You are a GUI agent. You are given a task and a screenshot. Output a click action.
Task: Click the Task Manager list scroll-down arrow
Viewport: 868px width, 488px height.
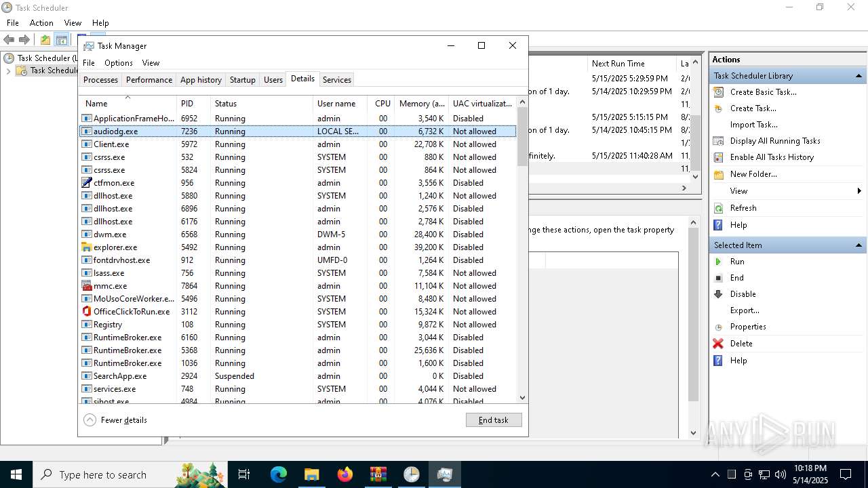pyautogui.click(x=522, y=398)
